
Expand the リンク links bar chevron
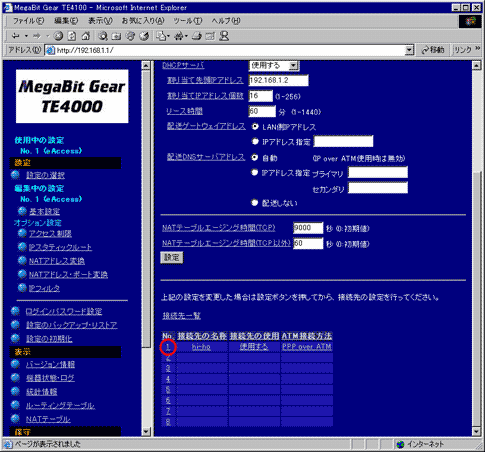point(478,49)
